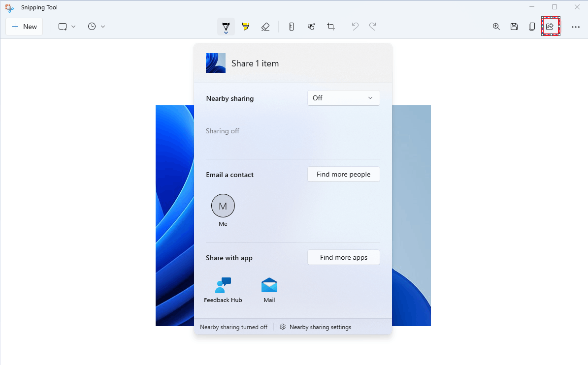
Task: Click the Share 1 item heading
Action: click(x=255, y=63)
